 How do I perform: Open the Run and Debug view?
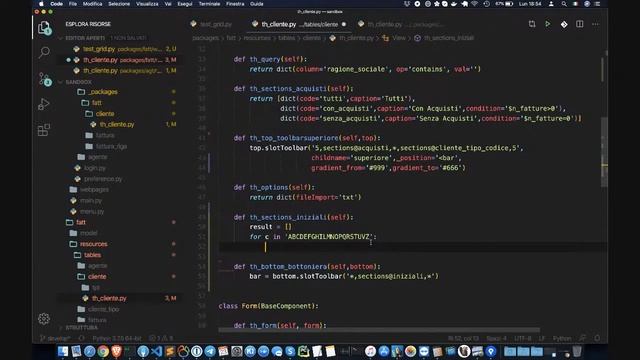coord(44,104)
